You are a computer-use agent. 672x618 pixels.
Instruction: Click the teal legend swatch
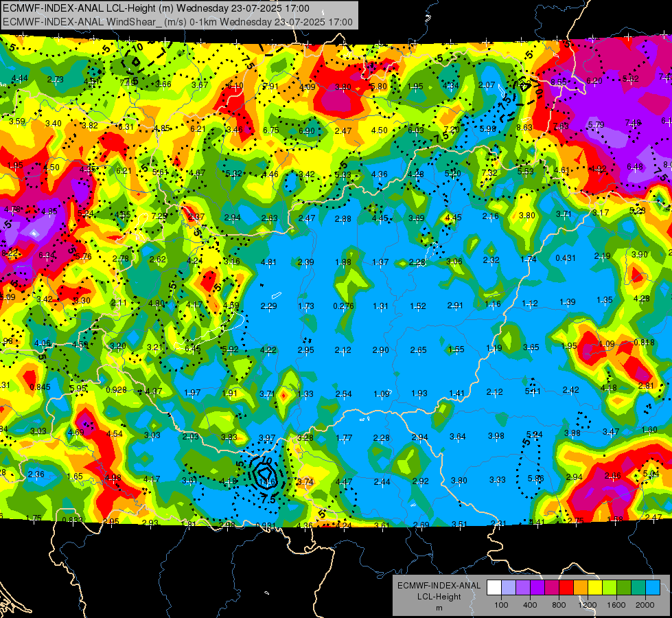638,588
